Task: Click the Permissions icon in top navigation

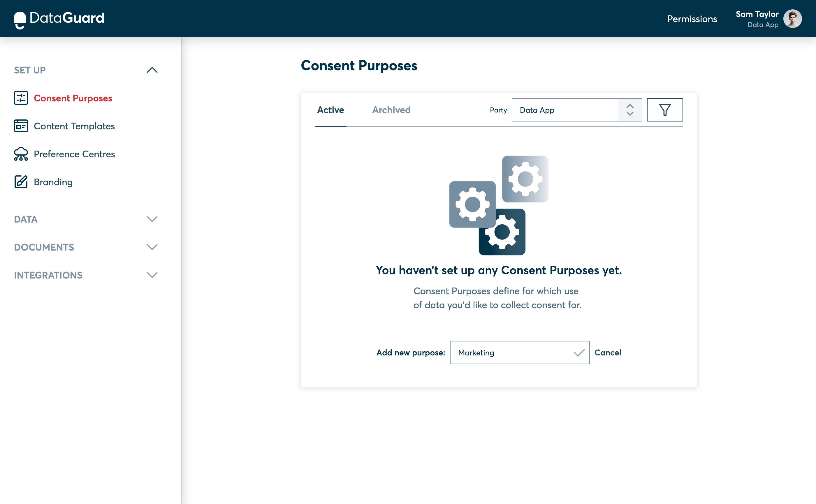Action: point(692,19)
